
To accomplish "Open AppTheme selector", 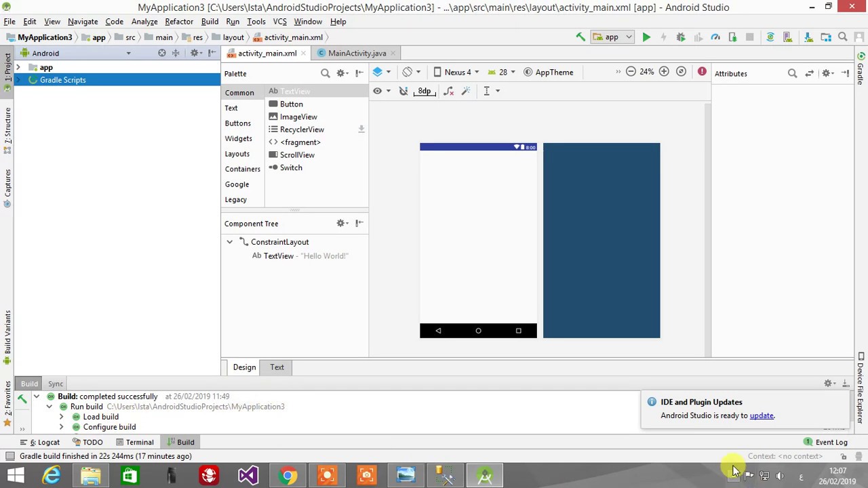I will [x=548, y=72].
